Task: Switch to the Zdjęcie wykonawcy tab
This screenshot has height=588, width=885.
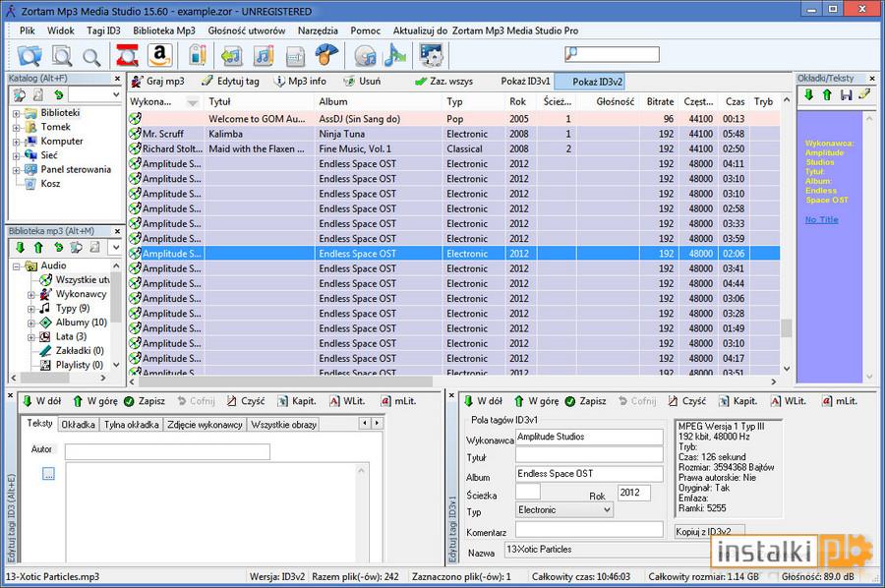Action: coord(205,425)
